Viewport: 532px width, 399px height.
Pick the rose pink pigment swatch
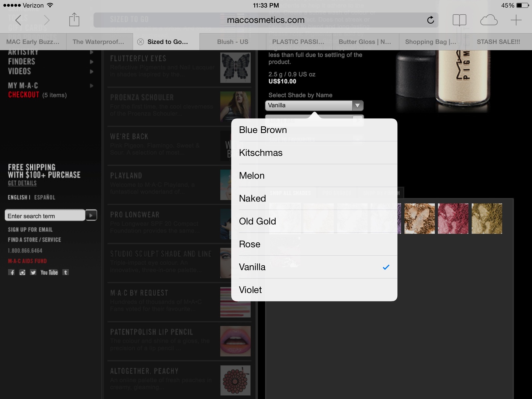click(453, 218)
